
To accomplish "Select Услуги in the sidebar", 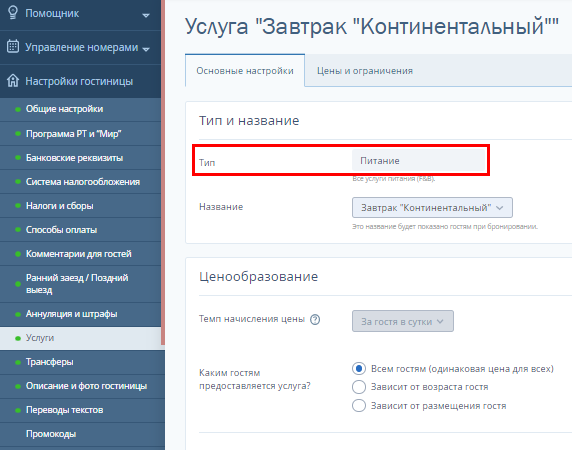I will [x=80, y=338].
